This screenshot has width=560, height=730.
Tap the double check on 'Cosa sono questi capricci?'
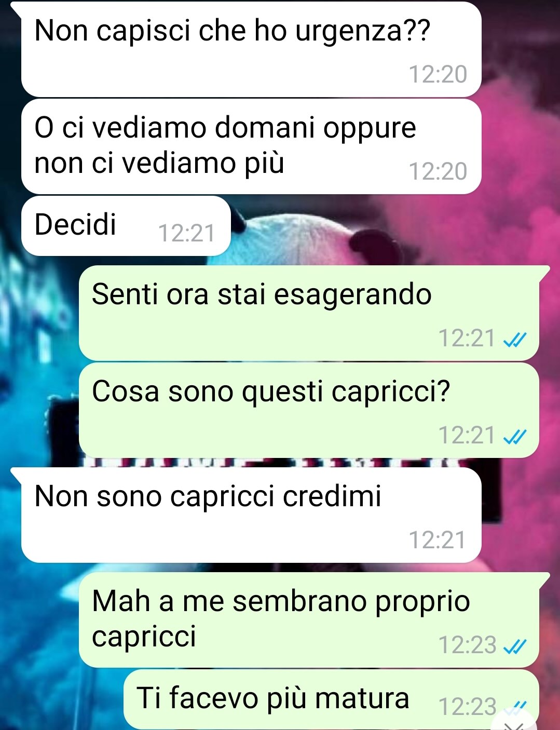click(x=515, y=437)
